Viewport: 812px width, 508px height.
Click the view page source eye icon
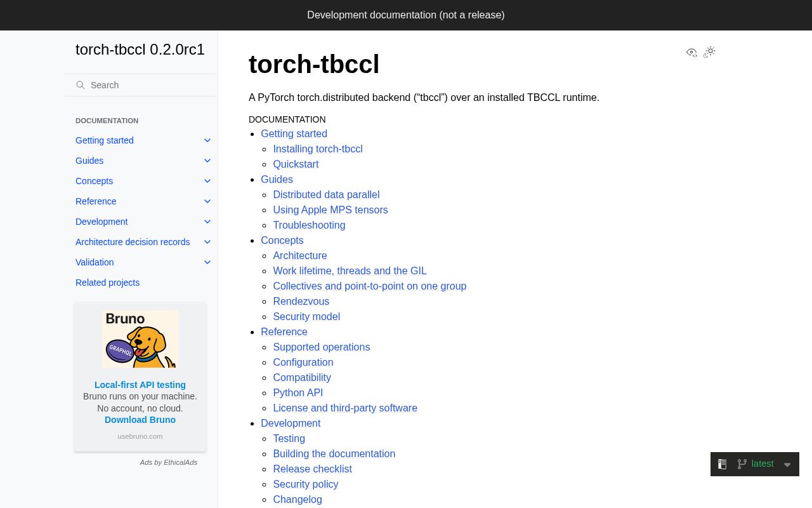coord(691,53)
